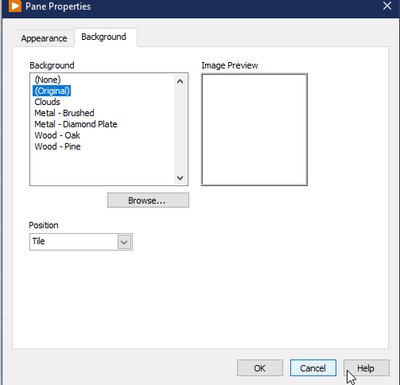Click the Browse... button

click(148, 200)
